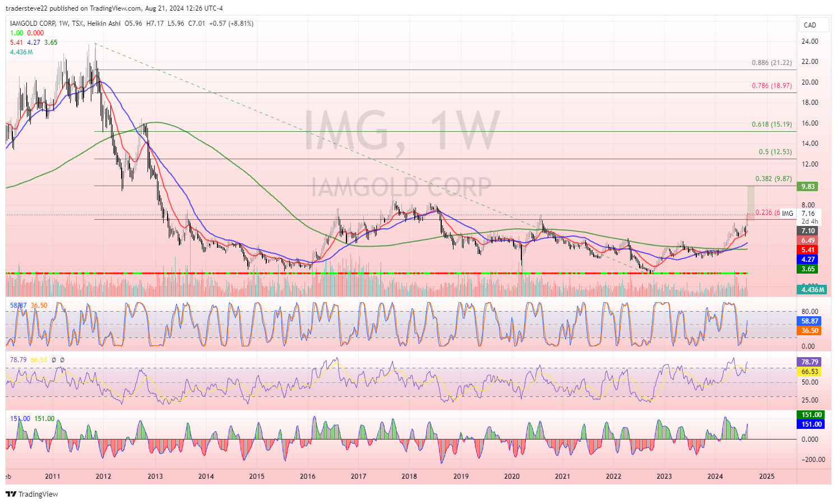Click the green 9.83 price tag

808,186
